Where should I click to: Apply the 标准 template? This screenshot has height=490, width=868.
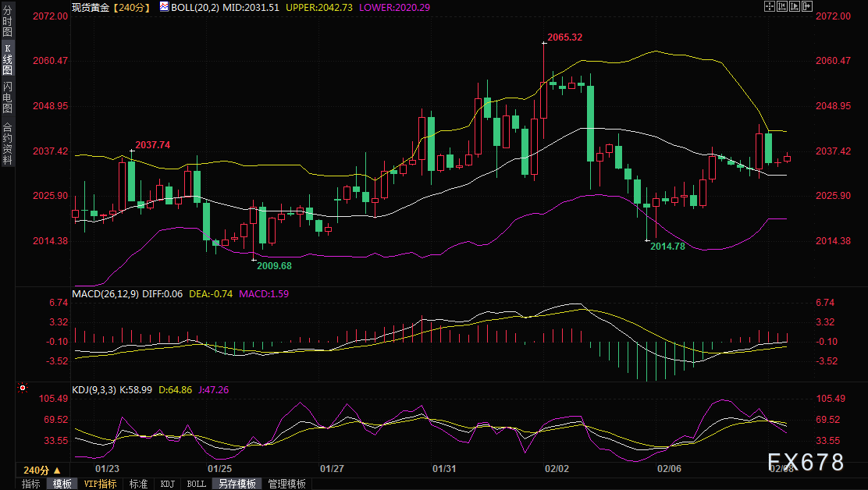(x=139, y=484)
